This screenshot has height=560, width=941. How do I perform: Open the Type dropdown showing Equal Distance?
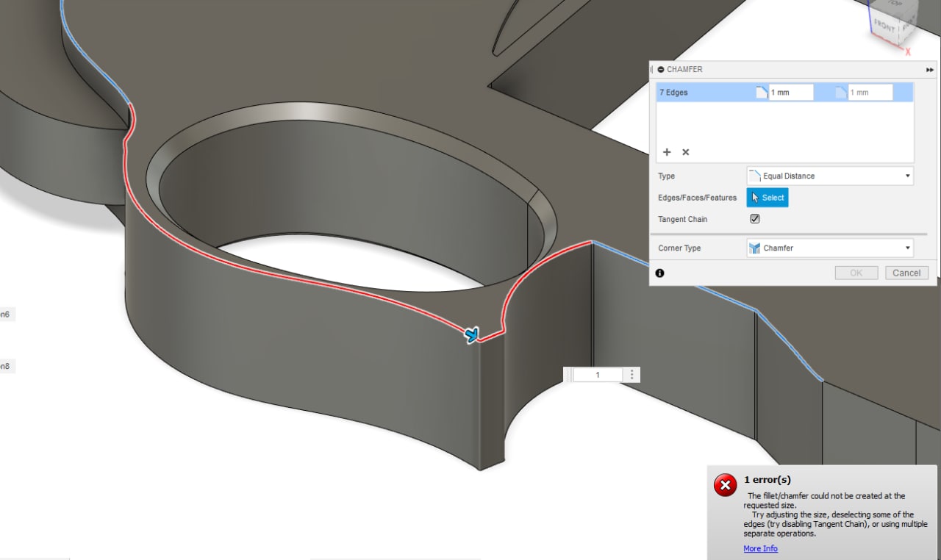(830, 176)
